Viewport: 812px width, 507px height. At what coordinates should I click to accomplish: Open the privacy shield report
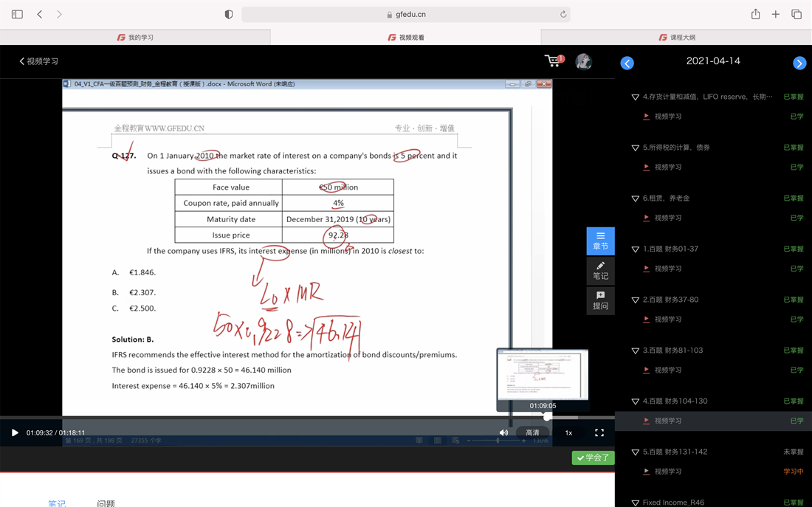228,15
